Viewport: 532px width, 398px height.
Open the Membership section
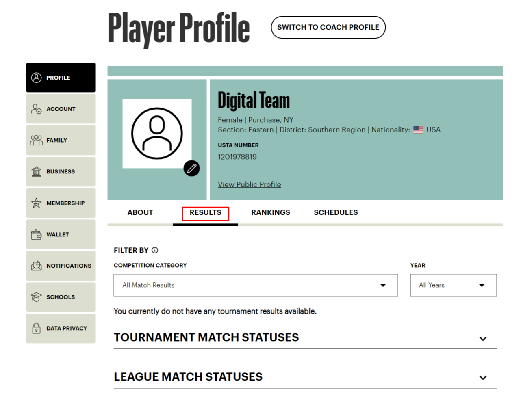61,203
